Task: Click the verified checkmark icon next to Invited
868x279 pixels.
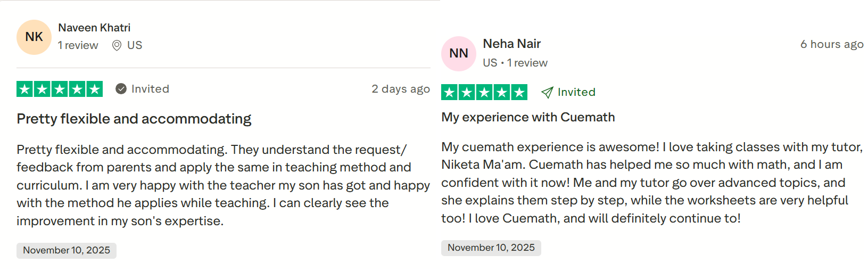Action: (121, 89)
